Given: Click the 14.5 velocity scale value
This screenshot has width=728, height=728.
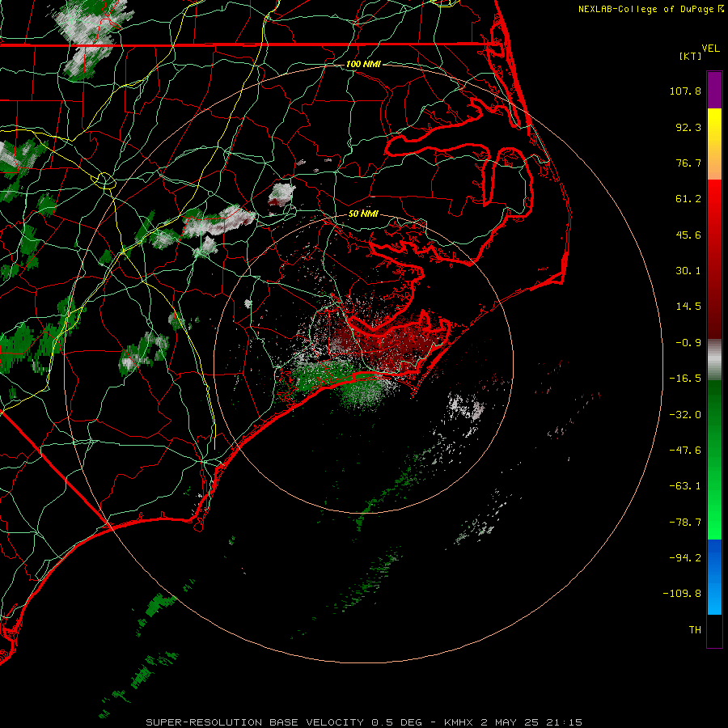Looking at the screenshot, I should [x=688, y=307].
